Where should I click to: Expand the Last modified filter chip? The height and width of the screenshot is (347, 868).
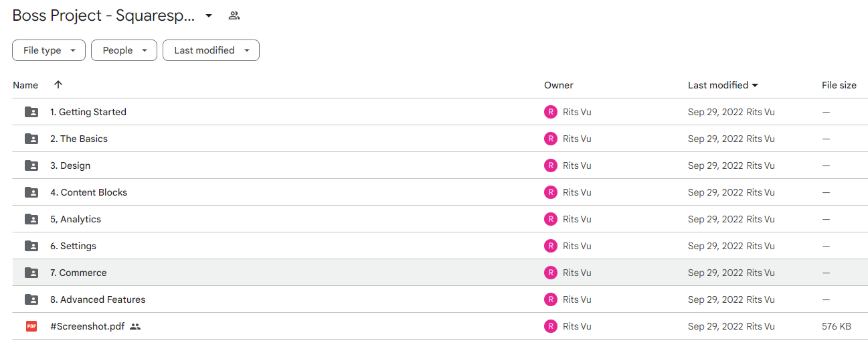pyautogui.click(x=211, y=50)
